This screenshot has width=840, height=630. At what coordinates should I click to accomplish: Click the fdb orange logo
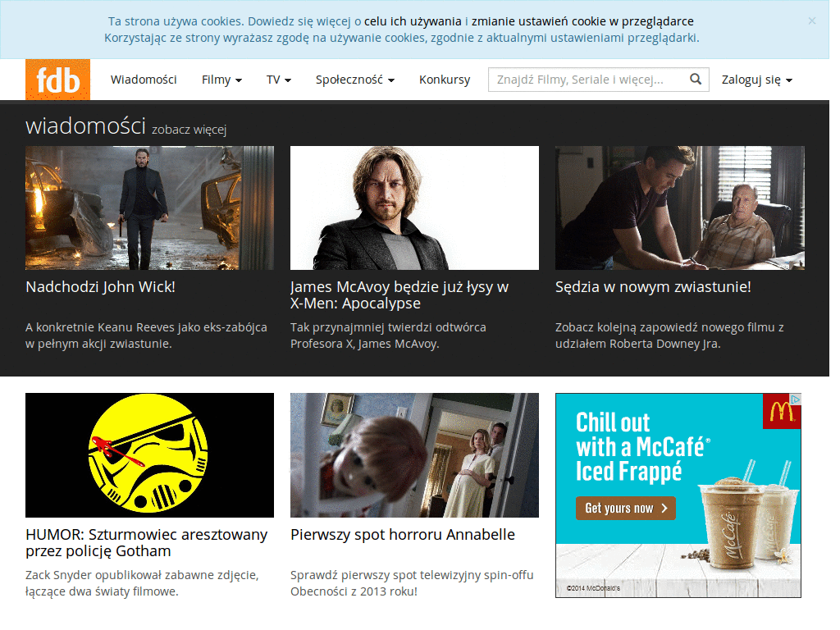pyautogui.click(x=58, y=80)
